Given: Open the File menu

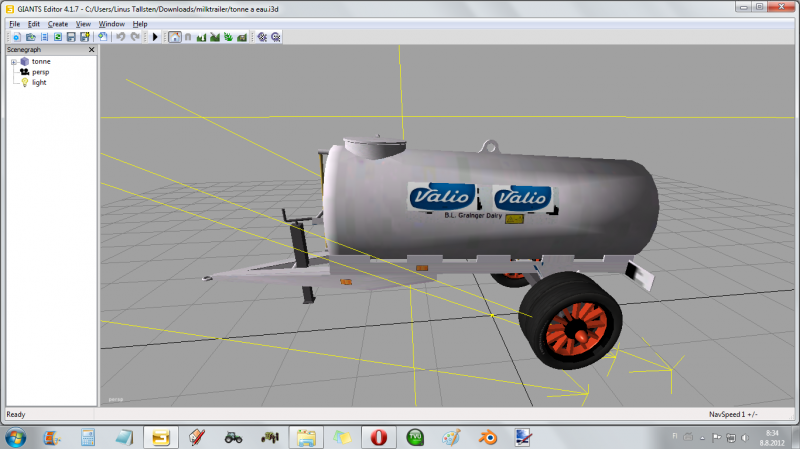Looking at the screenshot, I should tap(14, 24).
